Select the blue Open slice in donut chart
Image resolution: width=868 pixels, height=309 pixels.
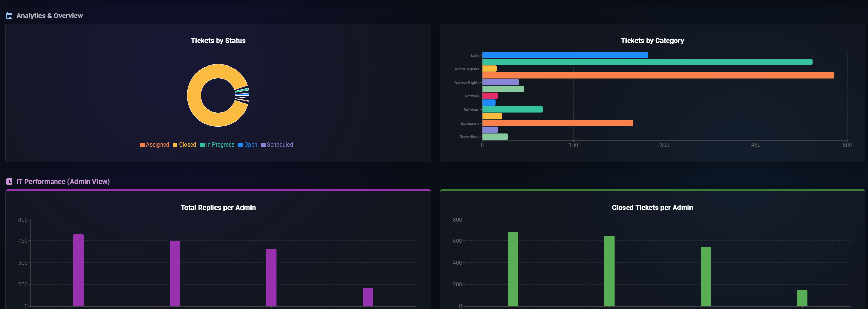tap(243, 94)
